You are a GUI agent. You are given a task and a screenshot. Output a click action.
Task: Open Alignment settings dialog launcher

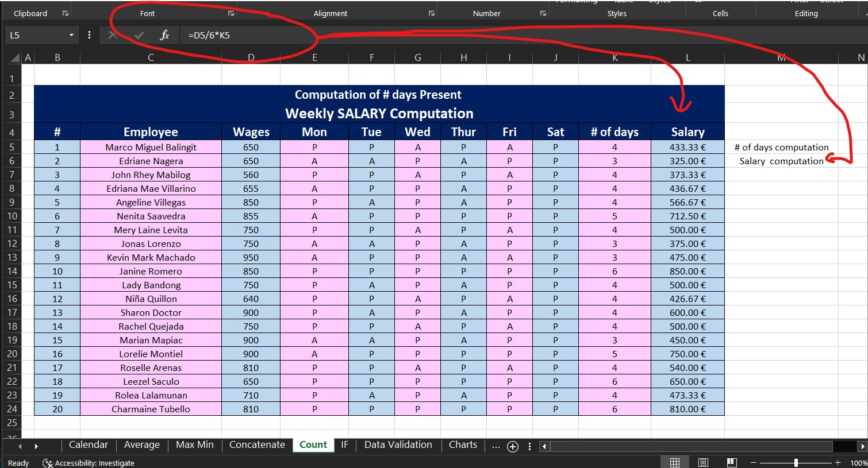pyautogui.click(x=432, y=13)
